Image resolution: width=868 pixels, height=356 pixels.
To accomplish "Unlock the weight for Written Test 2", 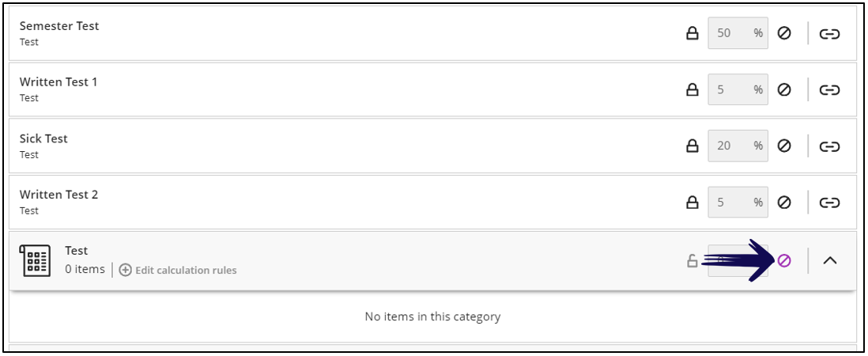I will [x=692, y=203].
